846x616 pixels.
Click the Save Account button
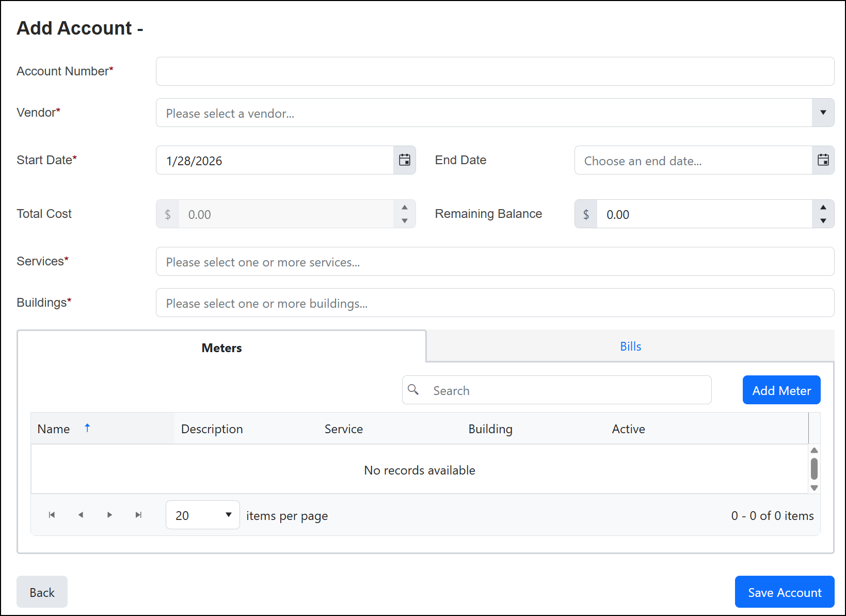click(784, 592)
